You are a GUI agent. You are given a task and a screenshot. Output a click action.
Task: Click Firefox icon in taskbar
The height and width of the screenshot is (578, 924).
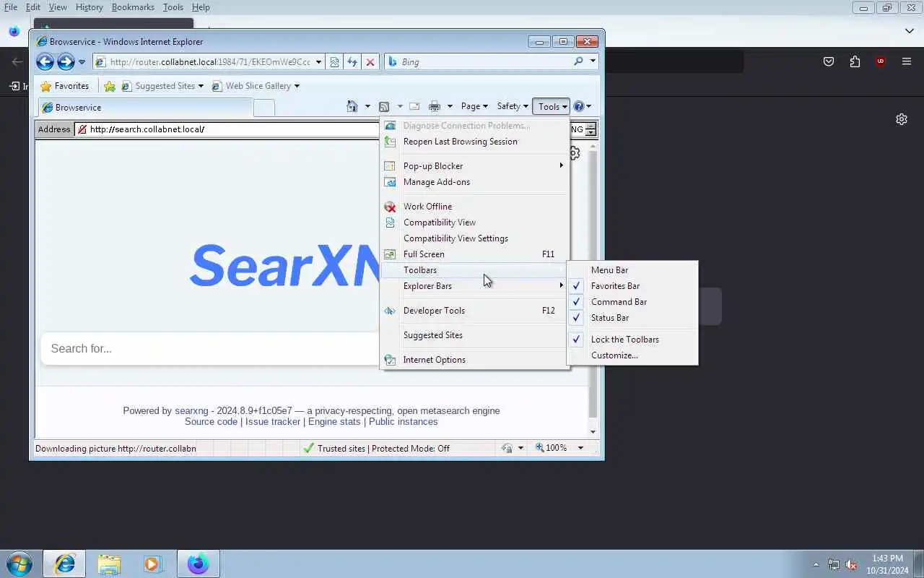tap(198, 564)
